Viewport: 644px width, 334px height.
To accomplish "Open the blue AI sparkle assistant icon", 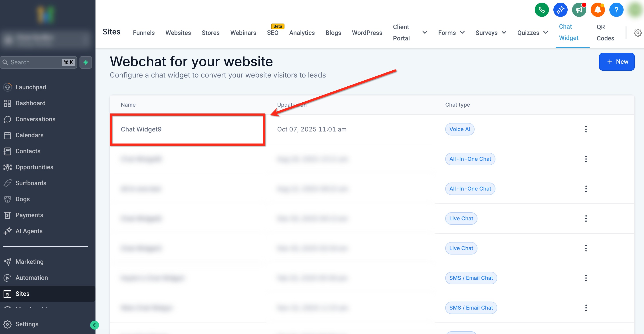I will click(560, 10).
